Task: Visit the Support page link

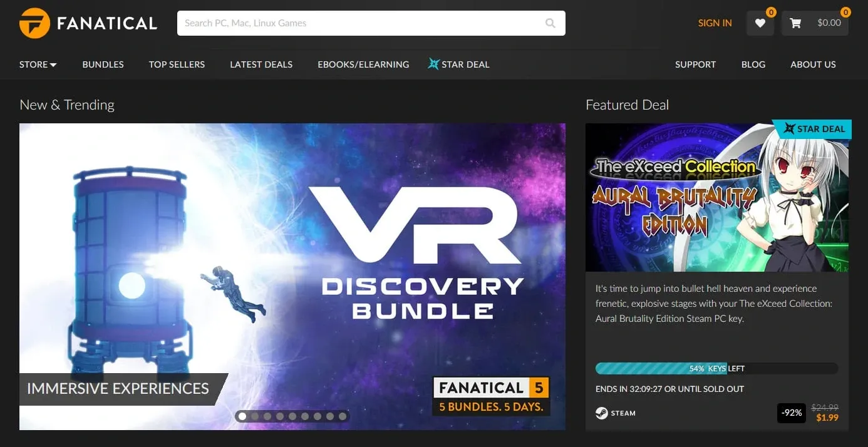Action: point(695,64)
